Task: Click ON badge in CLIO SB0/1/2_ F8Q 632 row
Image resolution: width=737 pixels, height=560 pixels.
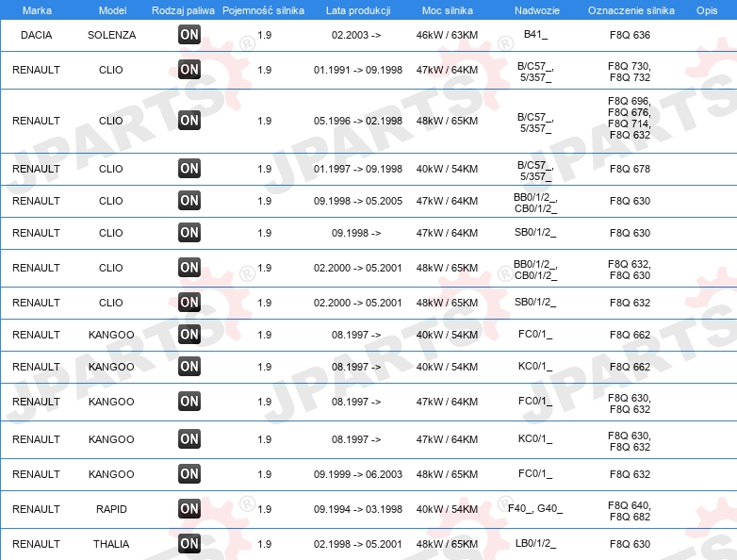Action: pos(189,302)
